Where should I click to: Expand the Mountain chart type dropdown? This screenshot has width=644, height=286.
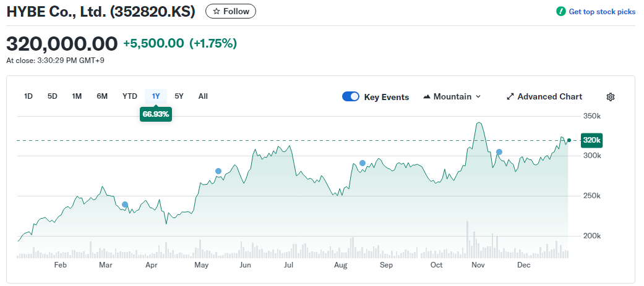coord(478,97)
